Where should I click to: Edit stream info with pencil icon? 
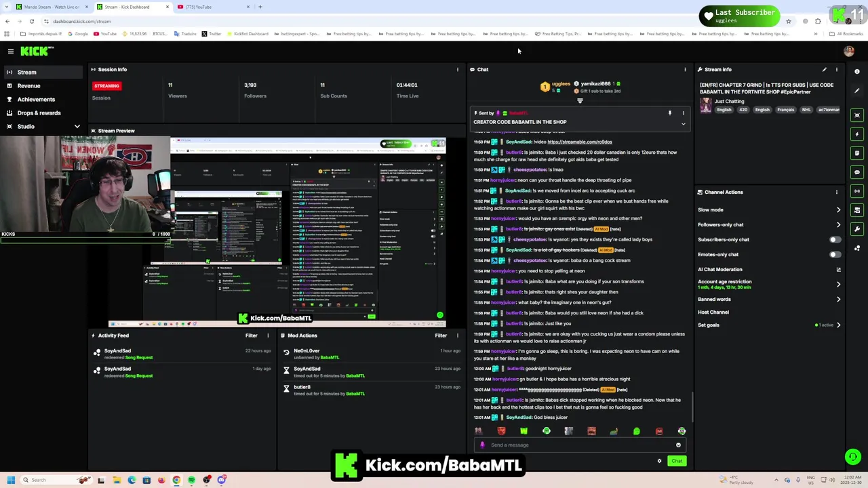tap(825, 69)
